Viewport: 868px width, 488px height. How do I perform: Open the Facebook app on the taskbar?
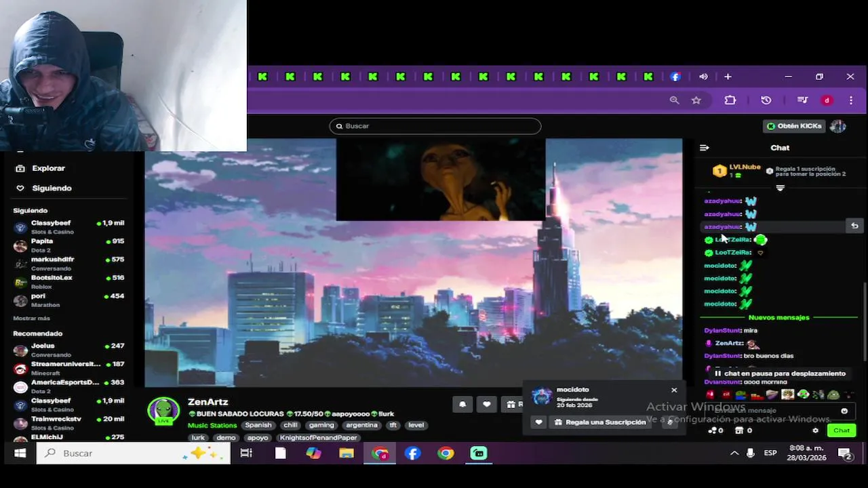click(412, 453)
